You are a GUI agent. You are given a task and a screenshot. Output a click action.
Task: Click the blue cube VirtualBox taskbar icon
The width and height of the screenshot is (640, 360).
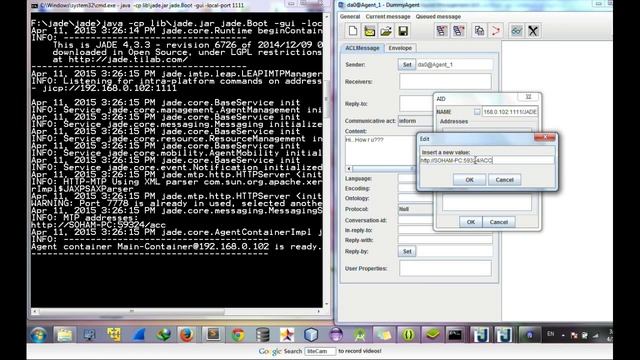[x=311, y=335]
